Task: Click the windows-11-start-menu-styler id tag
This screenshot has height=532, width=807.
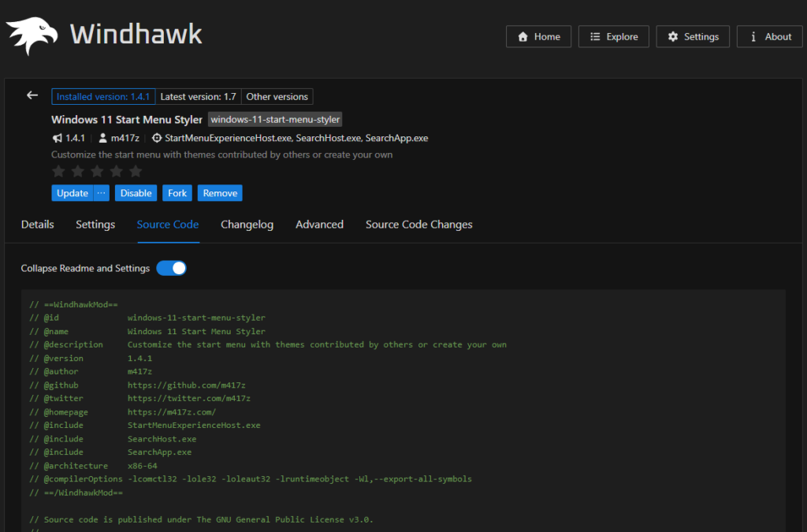Action: click(x=275, y=119)
